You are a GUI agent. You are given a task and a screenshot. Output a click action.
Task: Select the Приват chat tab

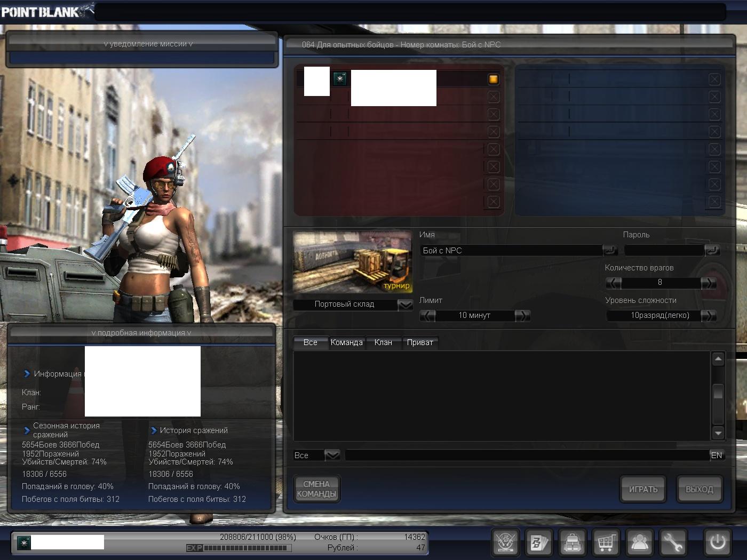420,342
